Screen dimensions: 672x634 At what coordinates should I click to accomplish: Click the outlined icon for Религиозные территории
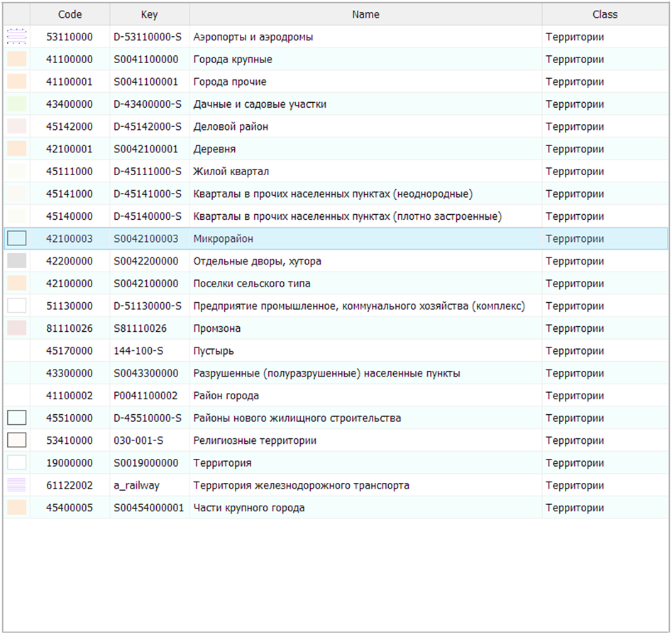point(16,440)
